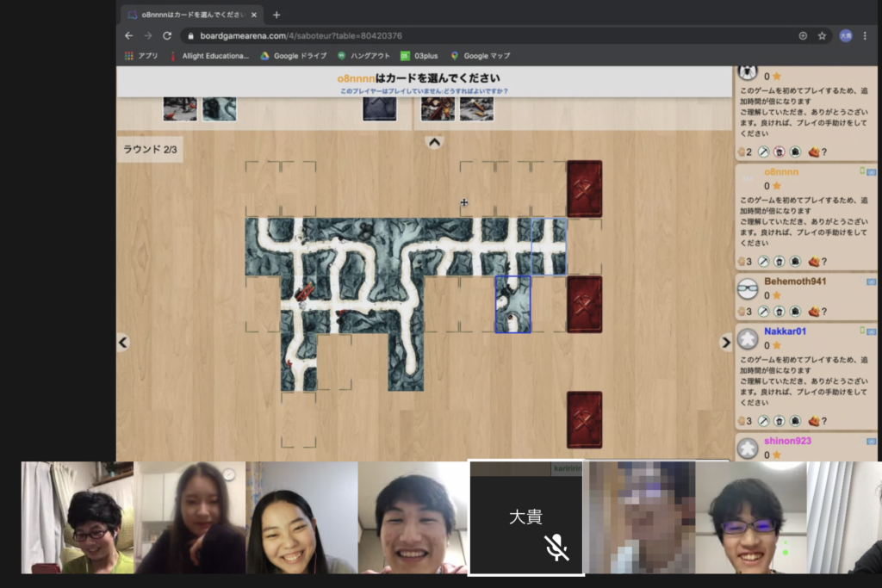Click the hand card count icon beside o8nnnn's 3
This screenshot has width=882, height=588.
click(x=742, y=262)
